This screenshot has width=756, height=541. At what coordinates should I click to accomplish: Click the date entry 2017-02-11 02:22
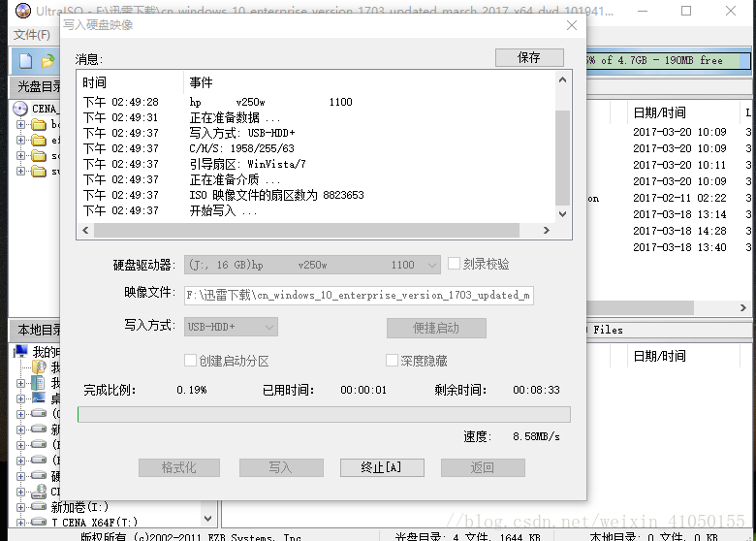click(679, 198)
